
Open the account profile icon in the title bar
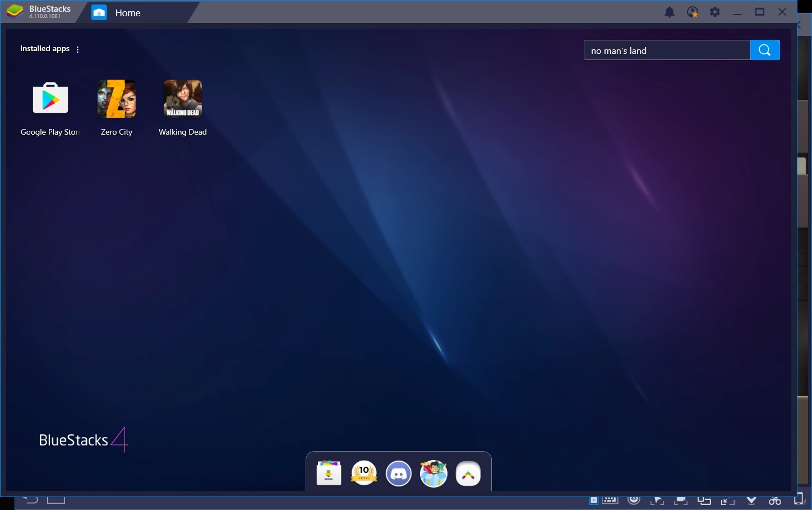point(693,12)
